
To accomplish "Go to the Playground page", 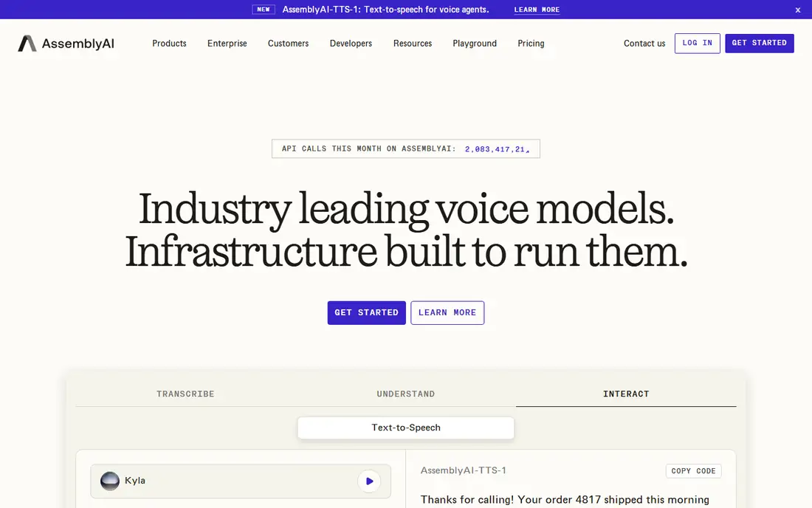I will point(475,44).
